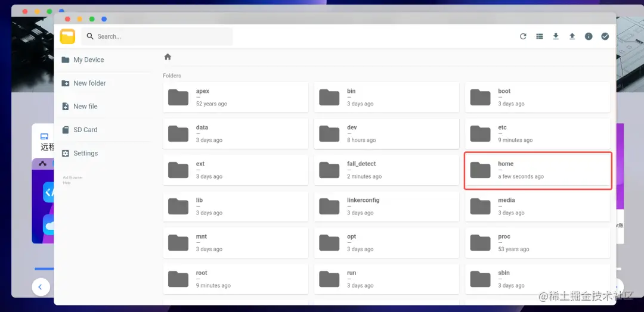644x312 pixels.
Task: Click the '53 years ago' timestamp text
Action: [513, 249]
